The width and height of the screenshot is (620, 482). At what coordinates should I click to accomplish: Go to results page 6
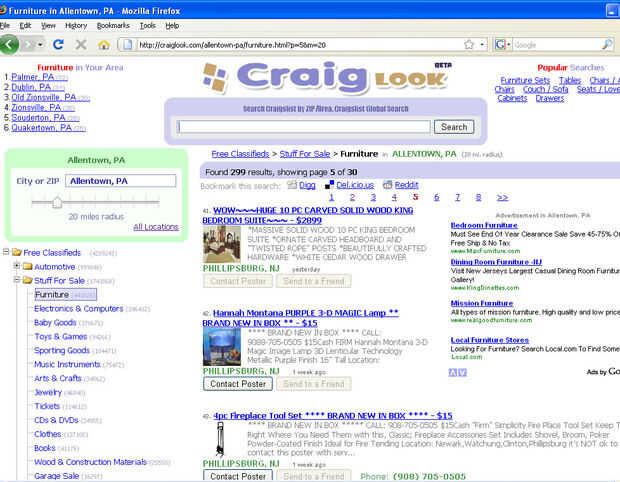437,197
